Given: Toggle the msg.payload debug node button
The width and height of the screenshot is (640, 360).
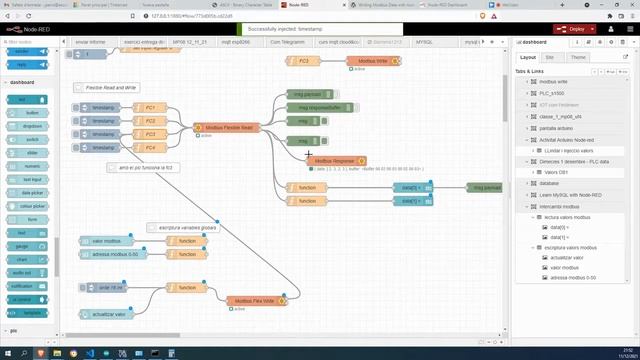Looking at the screenshot, I should tap(336, 94).
